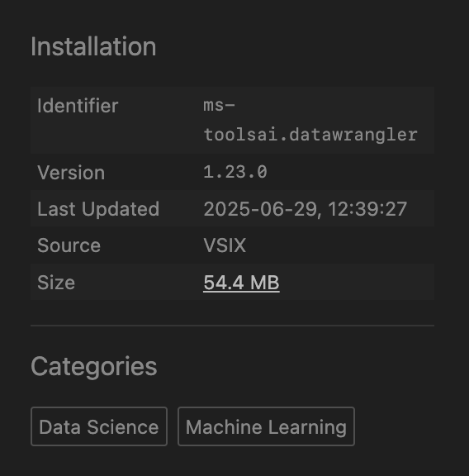
Task: Select the Data Science category tag
Action: tap(99, 426)
